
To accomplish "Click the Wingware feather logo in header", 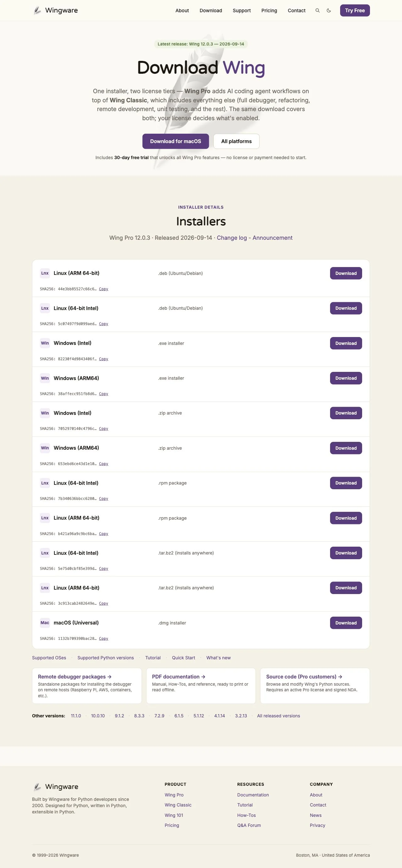I will point(37,10).
